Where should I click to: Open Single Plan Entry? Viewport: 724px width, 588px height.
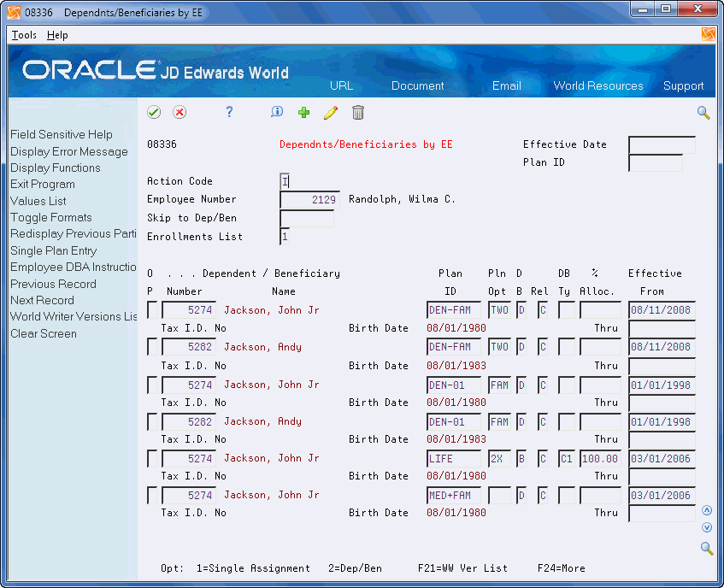[54, 250]
